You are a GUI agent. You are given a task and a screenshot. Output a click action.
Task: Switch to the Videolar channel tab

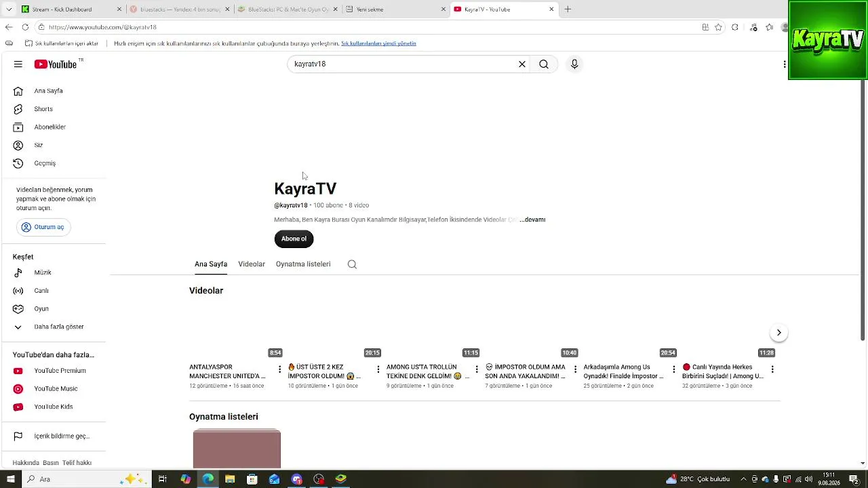tap(252, 264)
